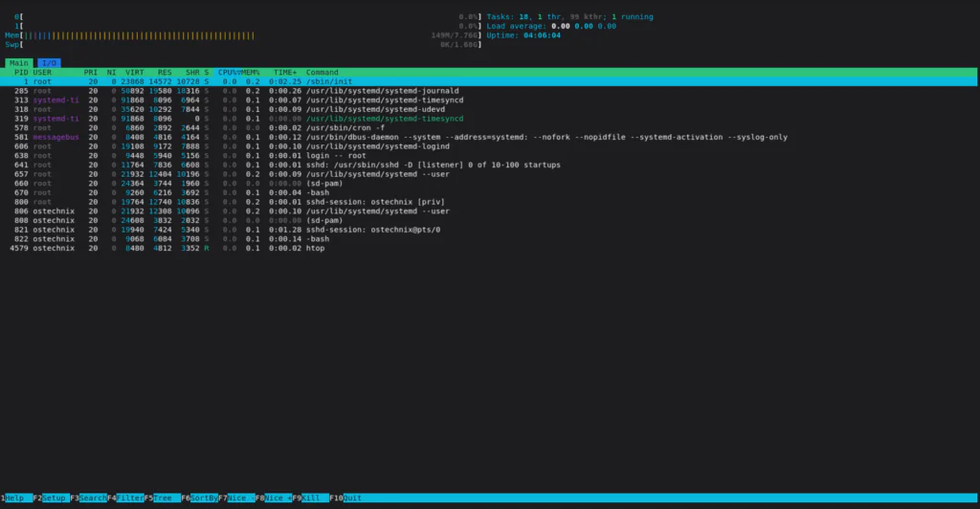
Task: Click the TIME+ column header
Action: (x=285, y=73)
